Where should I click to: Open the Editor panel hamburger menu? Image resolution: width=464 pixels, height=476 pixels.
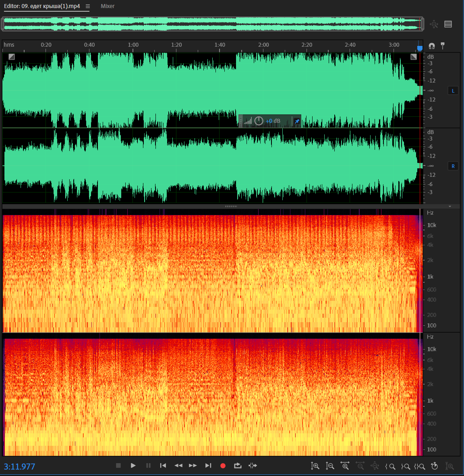click(x=88, y=6)
